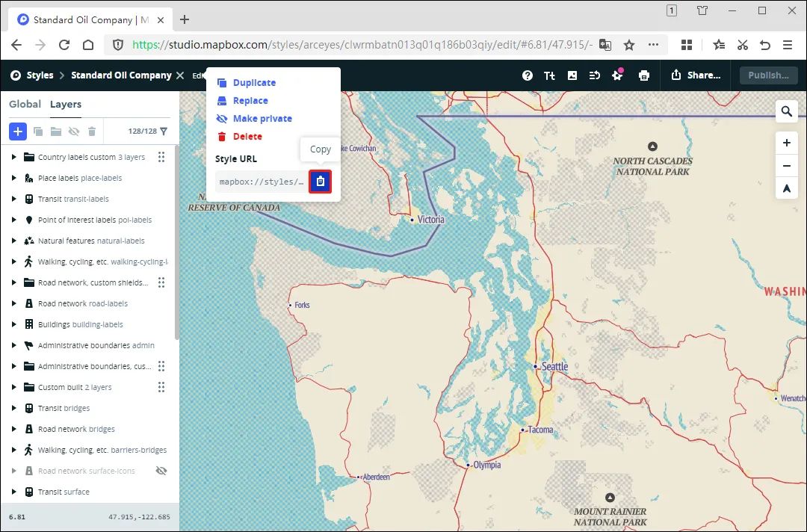Viewport: 807px width, 532px height.
Task: Toggle visibility of all layers with eye-slash icon
Action: point(72,132)
